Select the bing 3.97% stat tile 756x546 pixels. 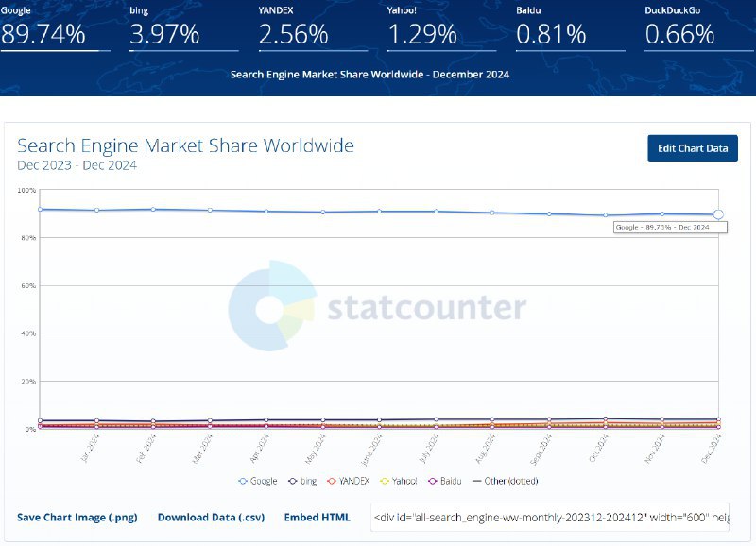point(183,28)
